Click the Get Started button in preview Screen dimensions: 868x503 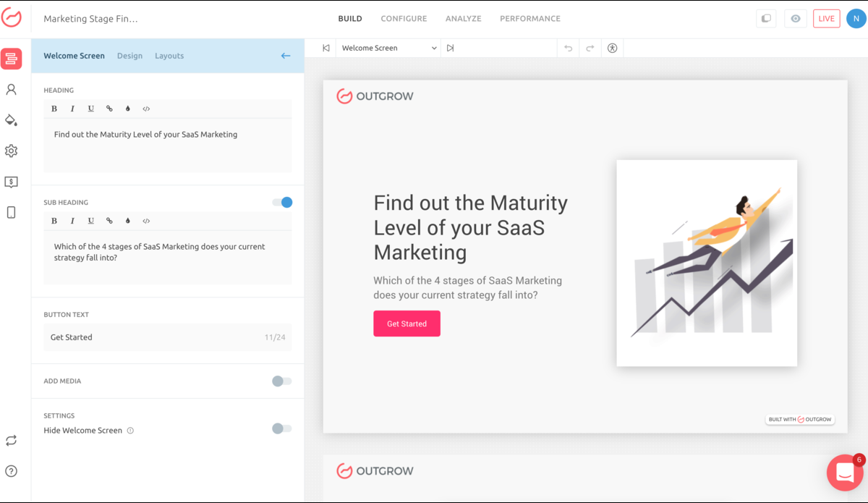[x=407, y=324]
